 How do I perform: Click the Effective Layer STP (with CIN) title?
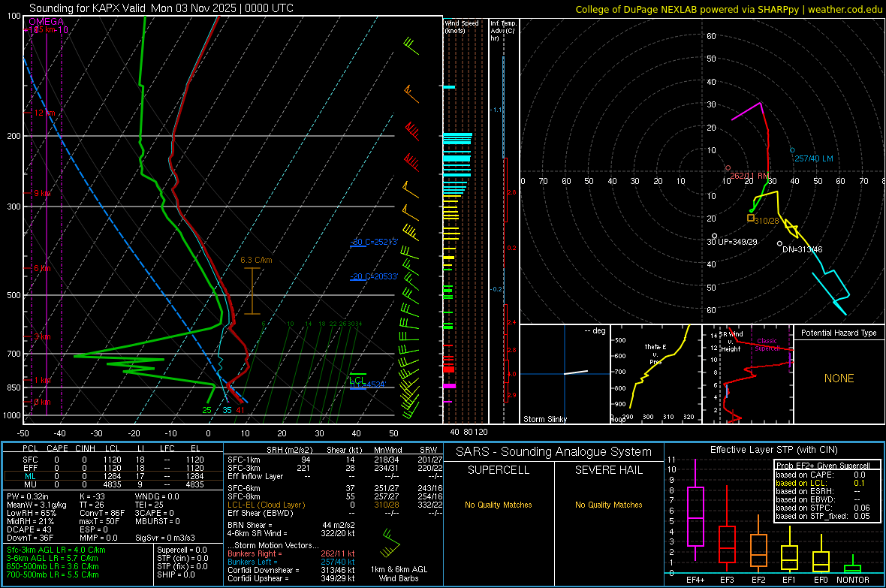(x=773, y=450)
